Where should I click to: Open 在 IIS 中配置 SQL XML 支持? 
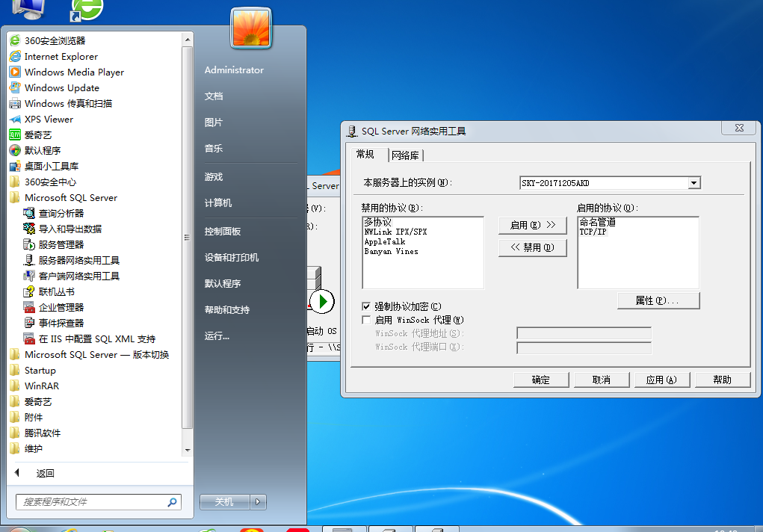point(90,338)
